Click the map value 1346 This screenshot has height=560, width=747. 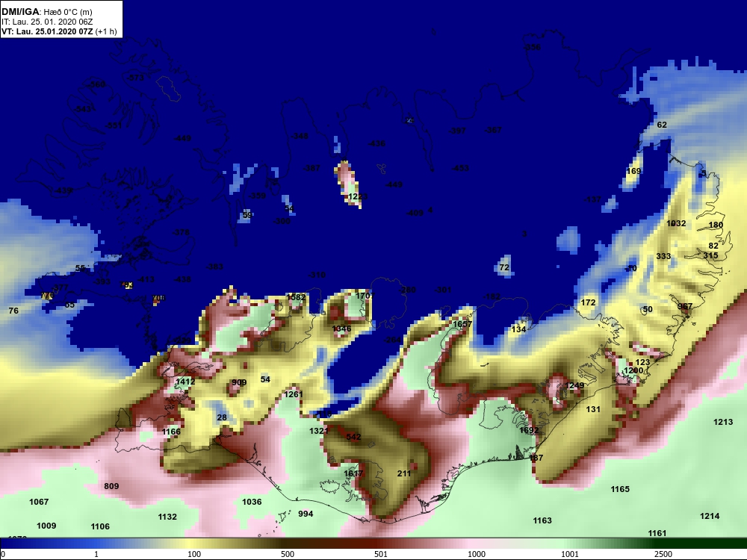point(341,329)
